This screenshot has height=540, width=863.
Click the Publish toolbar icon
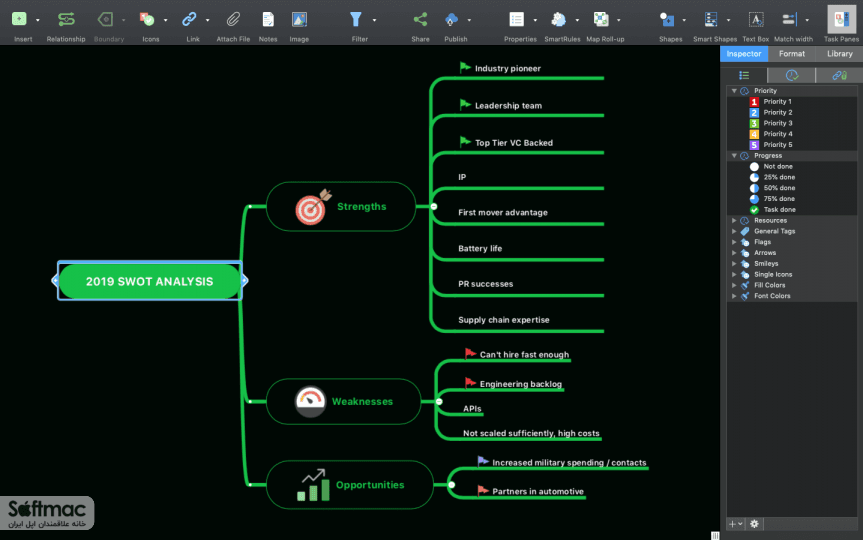[451, 19]
